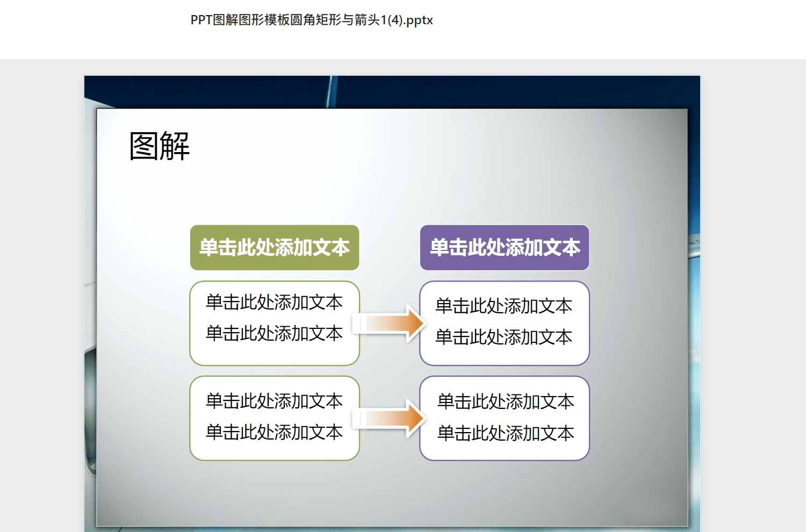
Task: Click the lower green-bordered text box
Action: (275, 418)
